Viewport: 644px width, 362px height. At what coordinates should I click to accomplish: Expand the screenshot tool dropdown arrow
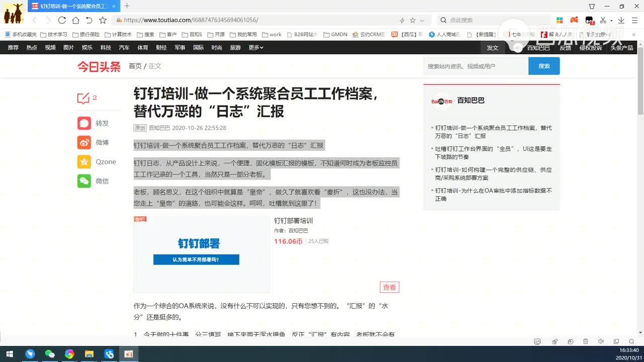pos(611,21)
